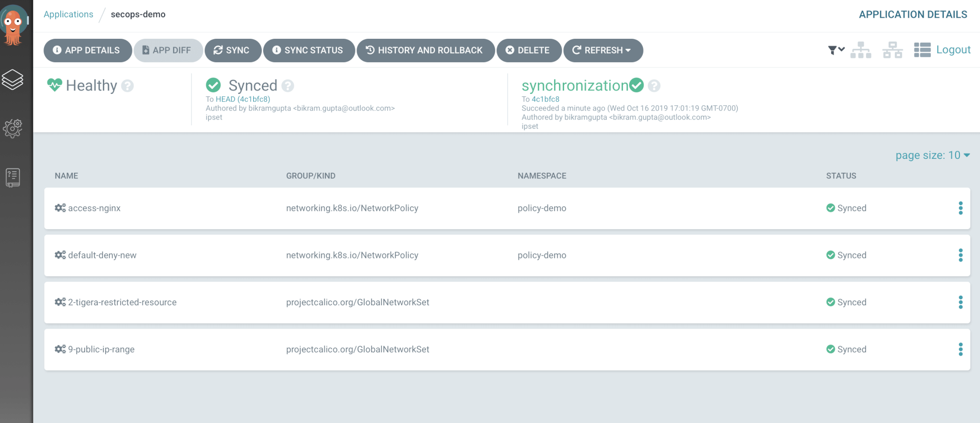Viewport: 980px width, 423px height.
Task: Click Synced status icon for 9-public-ip-range
Action: [x=831, y=349]
